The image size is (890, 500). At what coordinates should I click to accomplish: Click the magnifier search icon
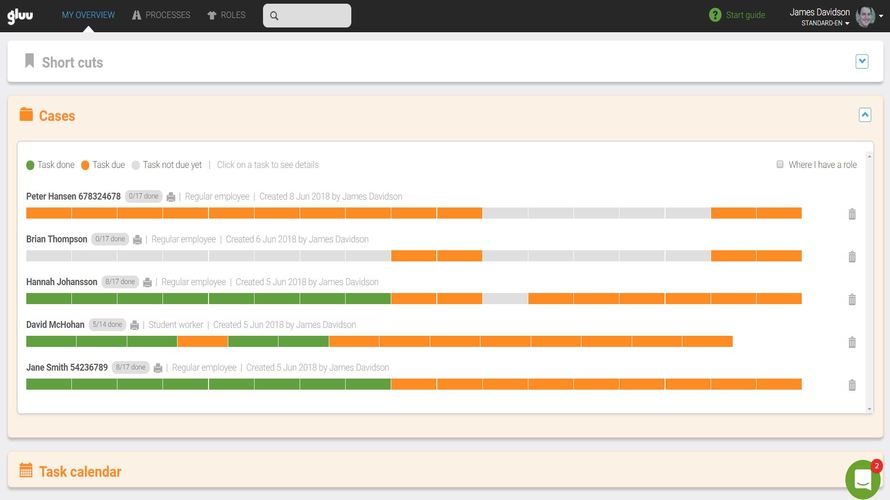tap(274, 15)
